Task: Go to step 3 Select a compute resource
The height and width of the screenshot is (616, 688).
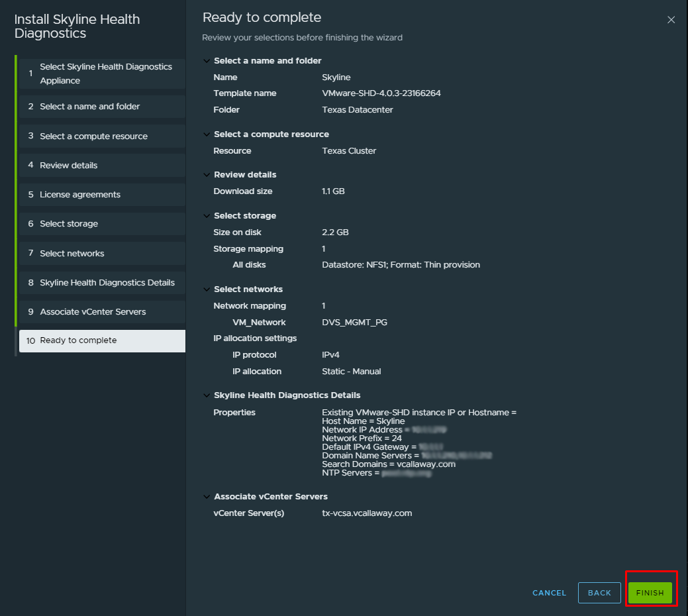Action: point(102,136)
